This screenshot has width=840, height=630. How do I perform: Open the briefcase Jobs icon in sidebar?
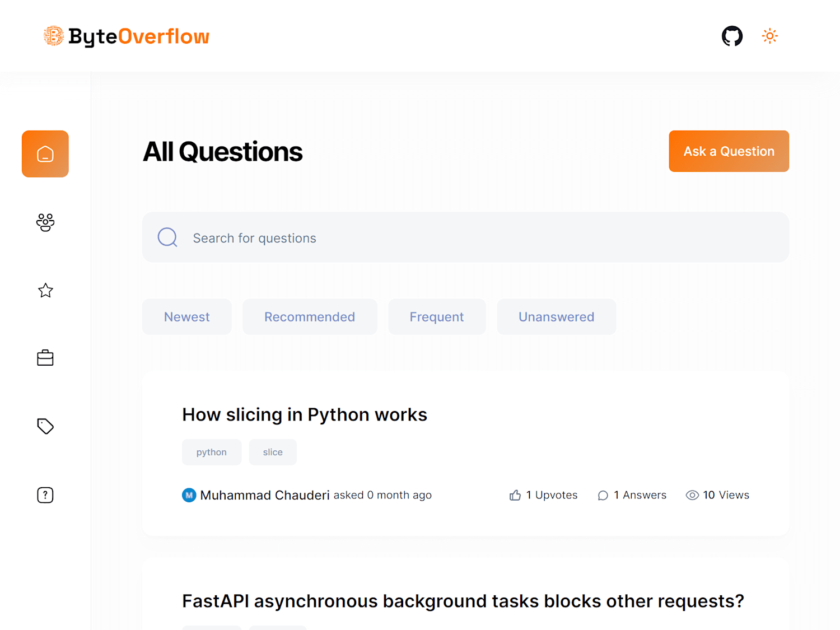tap(45, 358)
